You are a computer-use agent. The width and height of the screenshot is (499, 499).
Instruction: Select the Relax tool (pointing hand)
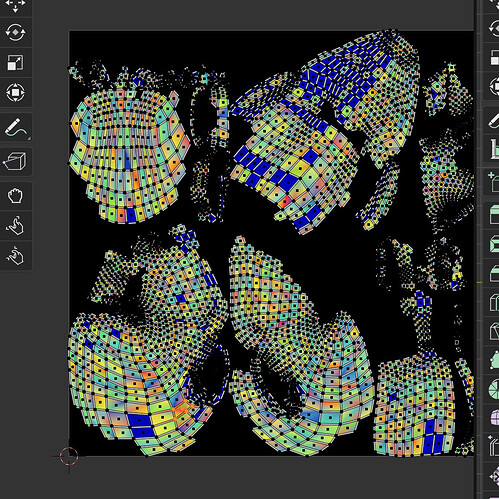15,226
